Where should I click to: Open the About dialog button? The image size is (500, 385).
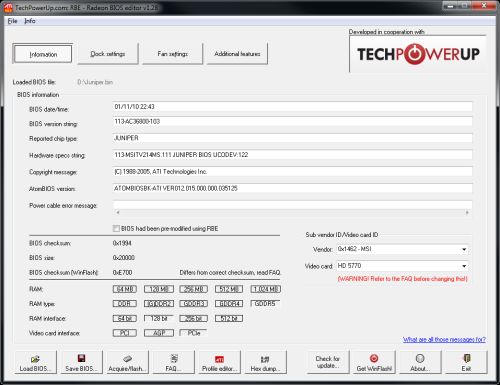click(420, 362)
